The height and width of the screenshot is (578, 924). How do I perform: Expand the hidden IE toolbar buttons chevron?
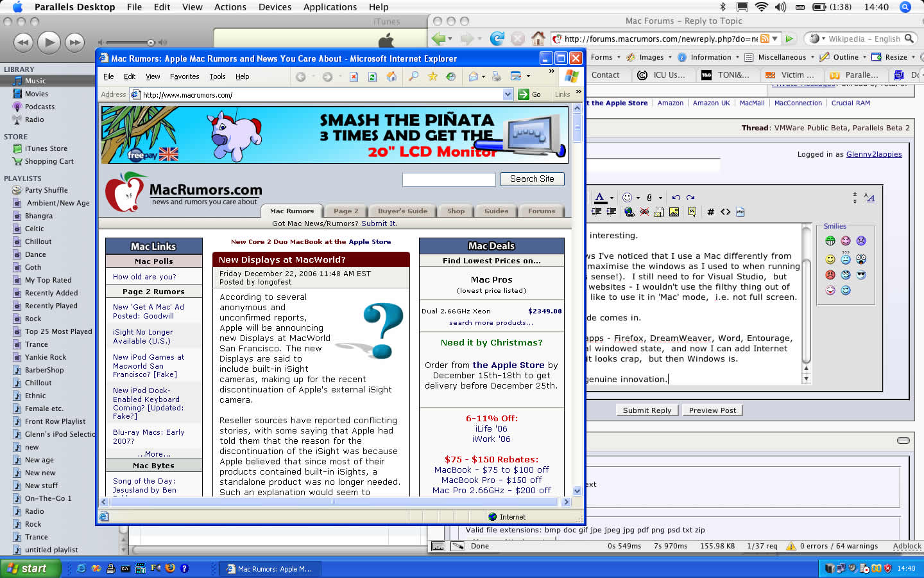tap(552, 71)
